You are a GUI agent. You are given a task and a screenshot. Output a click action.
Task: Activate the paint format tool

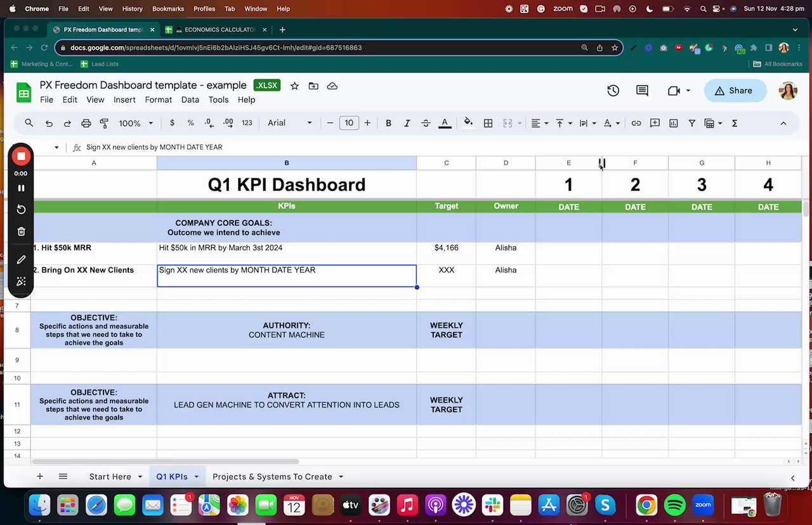tap(104, 123)
